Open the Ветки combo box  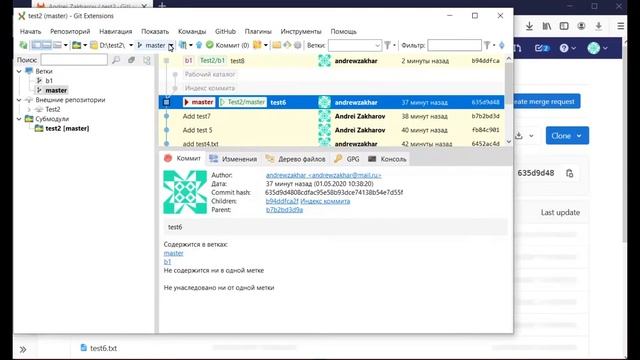click(355, 45)
